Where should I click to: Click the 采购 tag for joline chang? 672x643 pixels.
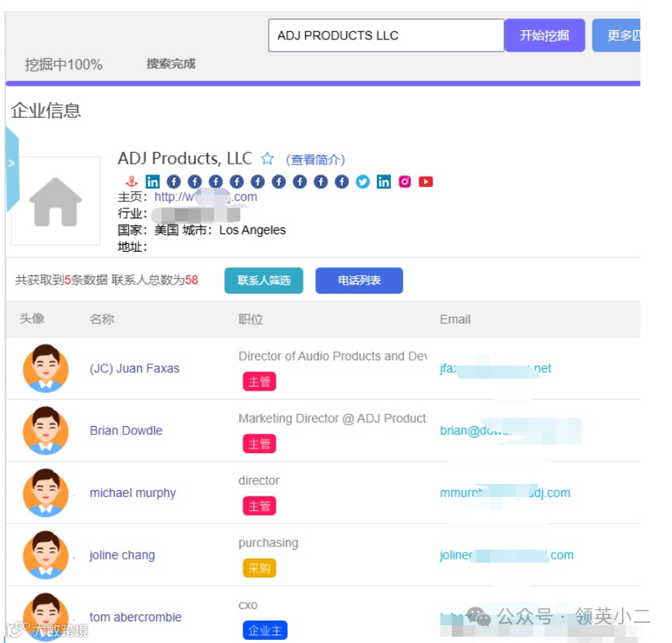260,568
